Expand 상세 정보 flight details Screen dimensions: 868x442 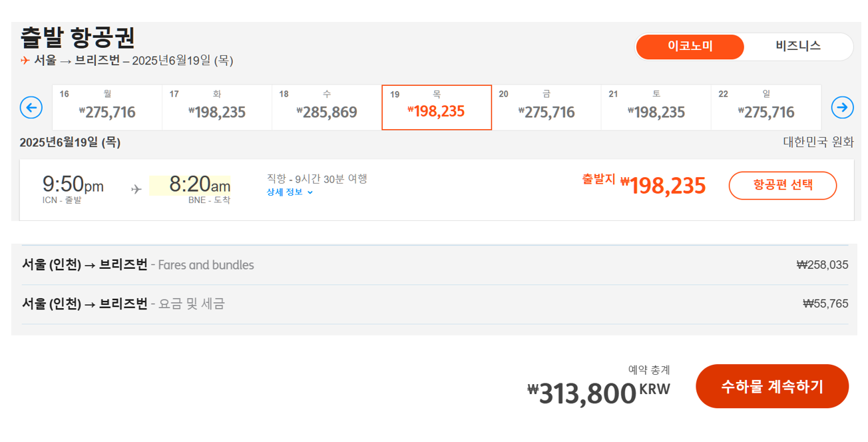coord(290,192)
